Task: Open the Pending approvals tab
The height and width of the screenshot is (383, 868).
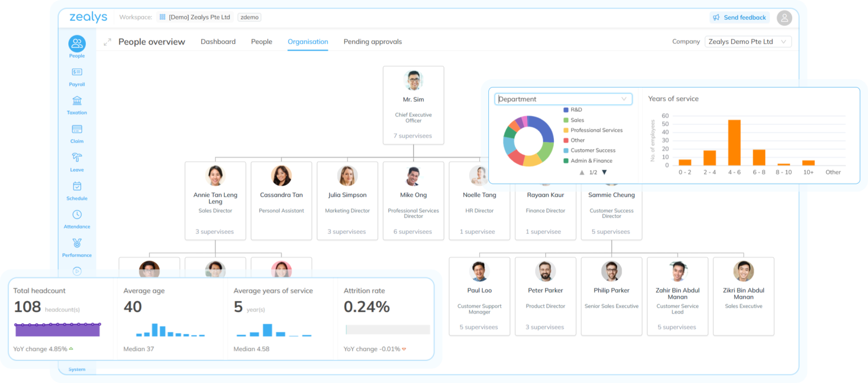Action: coord(373,42)
